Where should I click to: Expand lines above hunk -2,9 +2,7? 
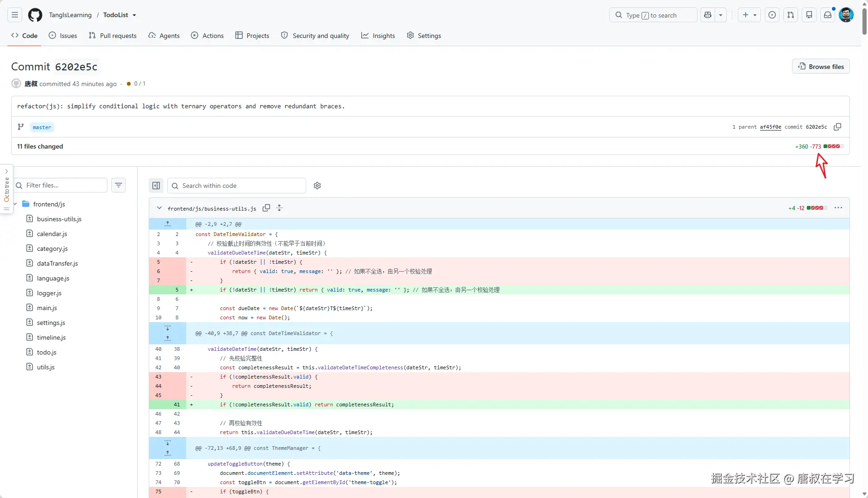(168, 224)
